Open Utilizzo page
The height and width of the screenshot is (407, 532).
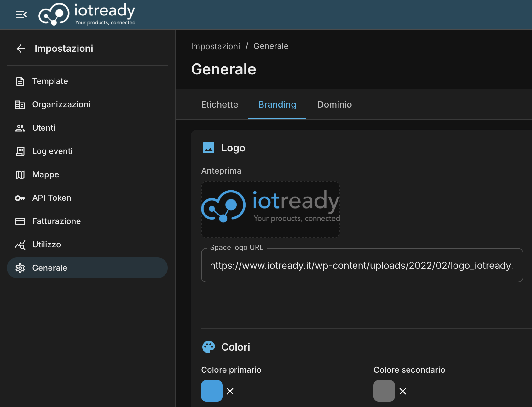[87, 245]
